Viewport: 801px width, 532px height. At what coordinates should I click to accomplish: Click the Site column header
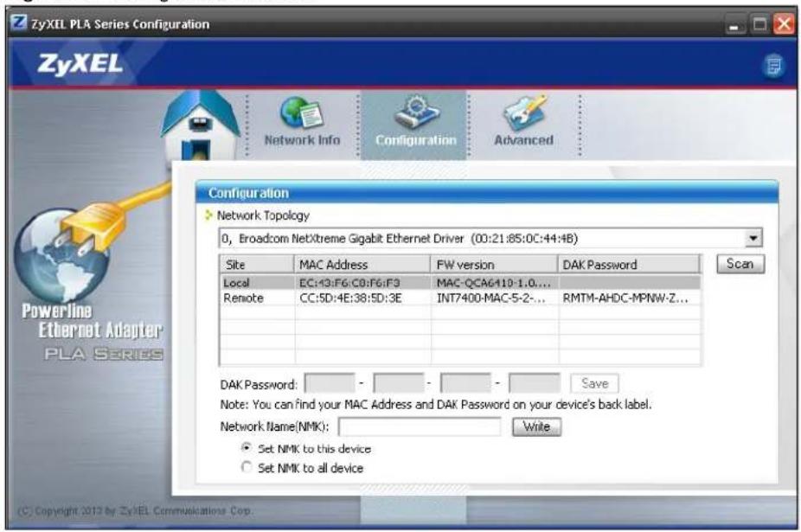(x=257, y=264)
